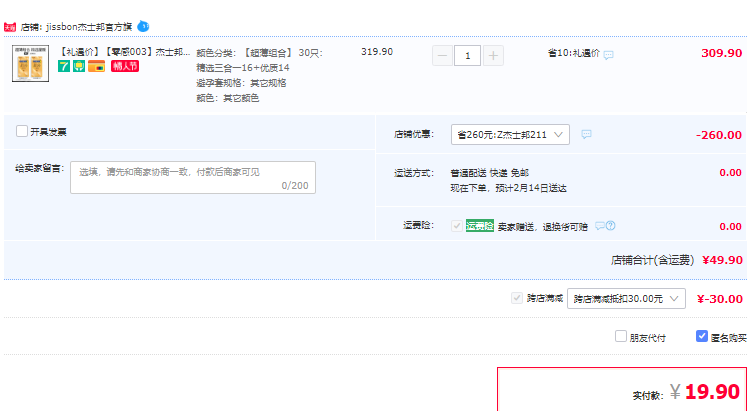755x411 pixels.
Task: Click the 省10:礼遇价 discount text
Action: coord(574,53)
